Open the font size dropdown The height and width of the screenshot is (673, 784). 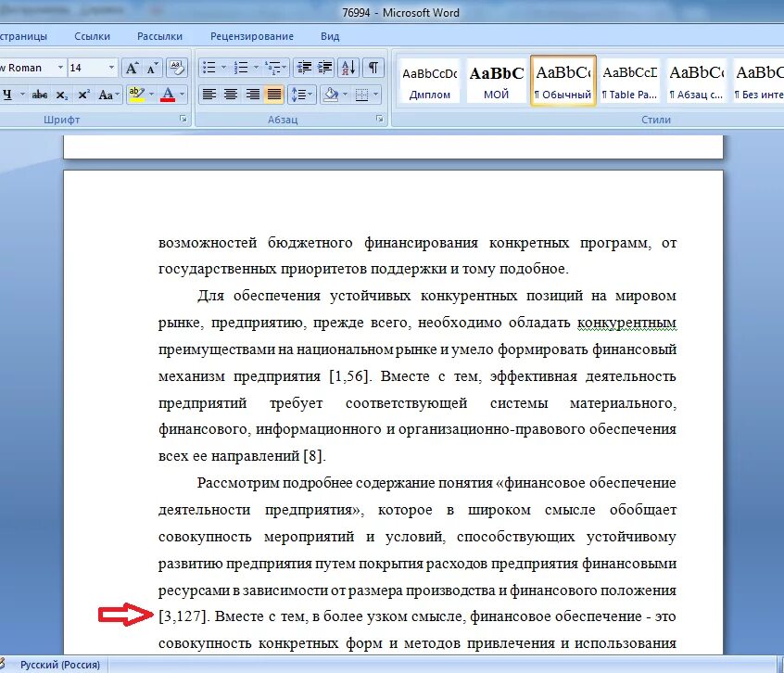[x=111, y=68]
